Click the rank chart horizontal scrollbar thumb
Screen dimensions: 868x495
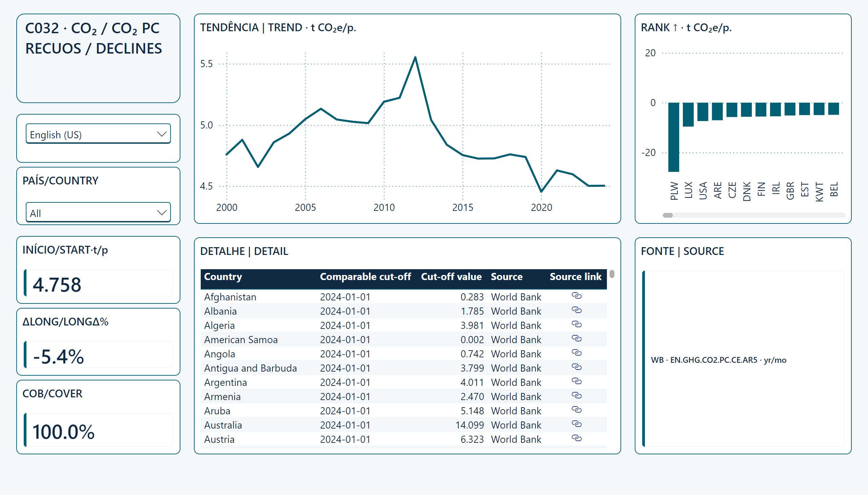pos(668,215)
